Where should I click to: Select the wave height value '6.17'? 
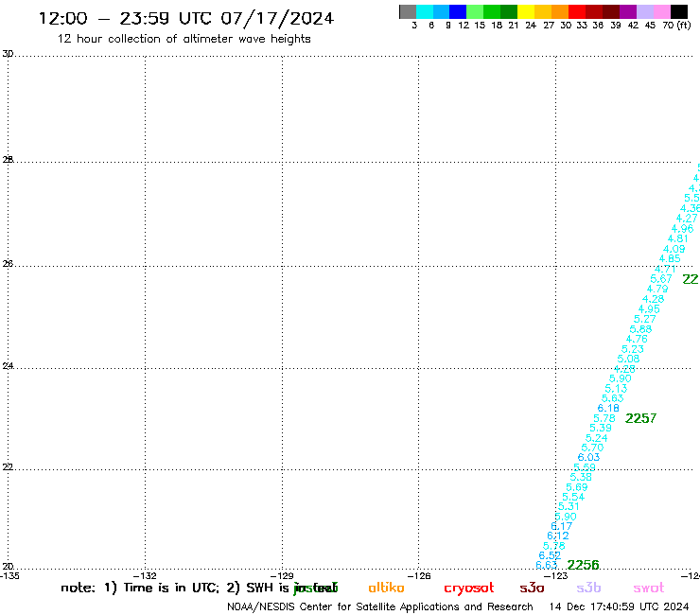pyautogui.click(x=562, y=526)
